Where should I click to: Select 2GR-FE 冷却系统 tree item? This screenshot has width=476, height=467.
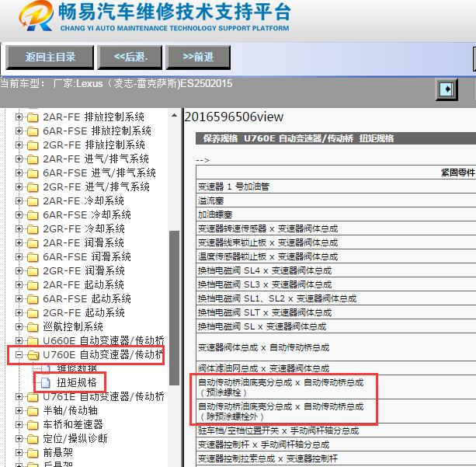point(84,228)
